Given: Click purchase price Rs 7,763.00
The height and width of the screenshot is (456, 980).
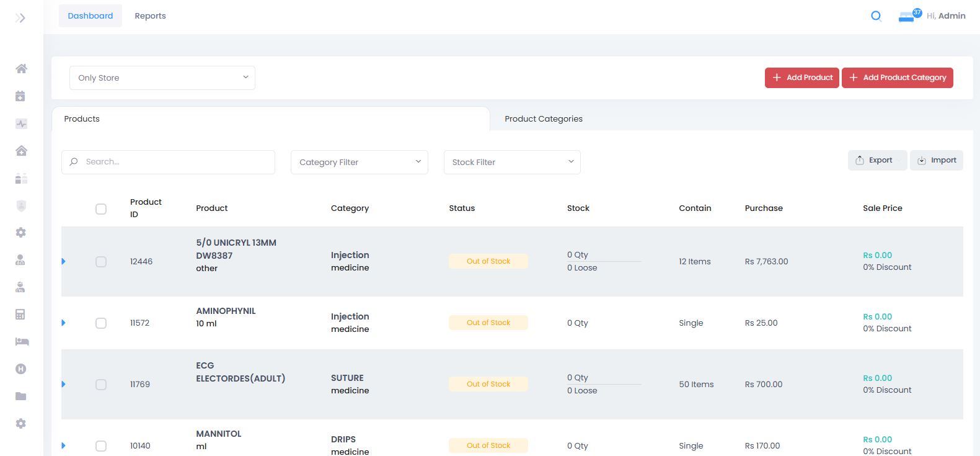Looking at the screenshot, I should point(766,261).
